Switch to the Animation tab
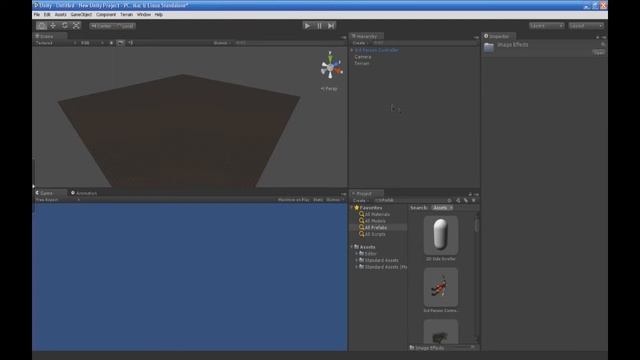Image resolution: width=640 pixels, height=360 pixels. [84, 193]
